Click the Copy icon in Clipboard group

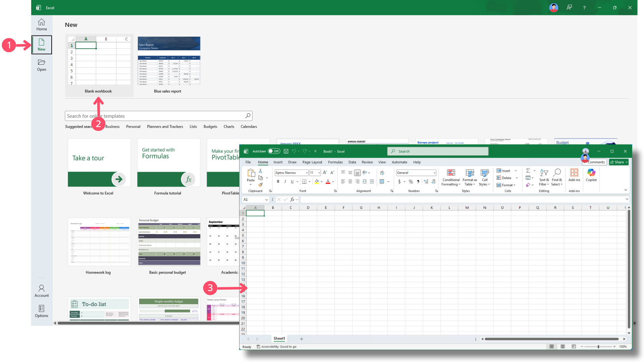click(x=260, y=178)
